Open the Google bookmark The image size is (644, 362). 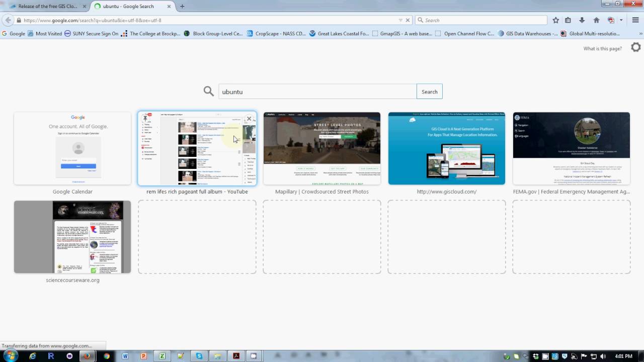14,34
